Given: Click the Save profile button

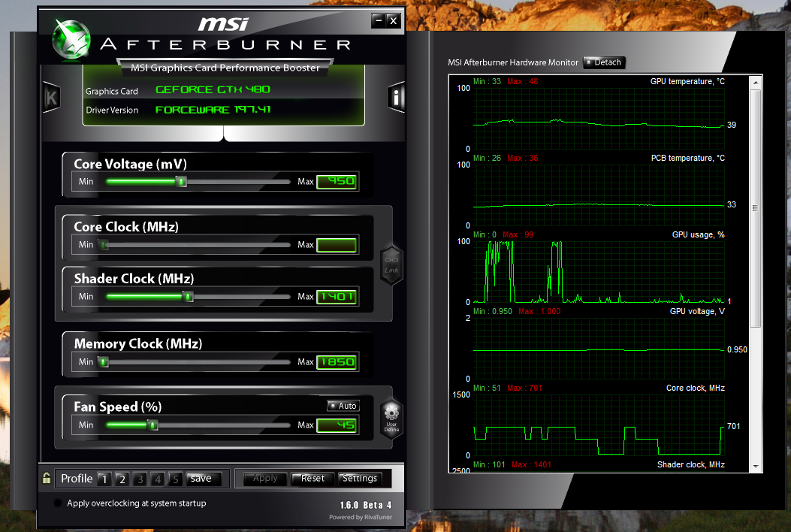Looking at the screenshot, I should [x=203, y=479].
